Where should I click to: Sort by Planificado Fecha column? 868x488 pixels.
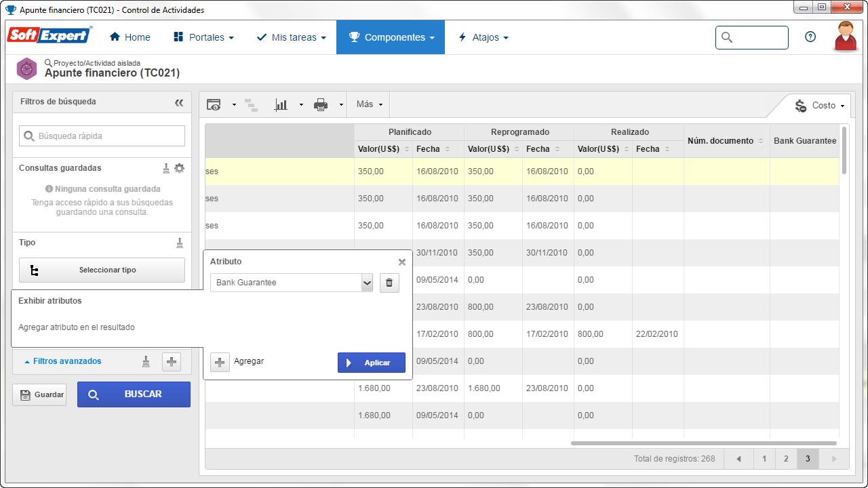tap(438, 149)
